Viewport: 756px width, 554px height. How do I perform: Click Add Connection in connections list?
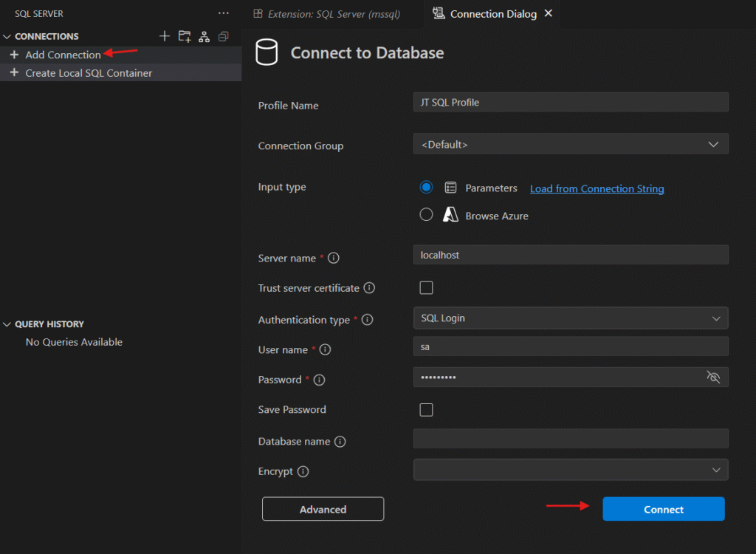point(63,55)
